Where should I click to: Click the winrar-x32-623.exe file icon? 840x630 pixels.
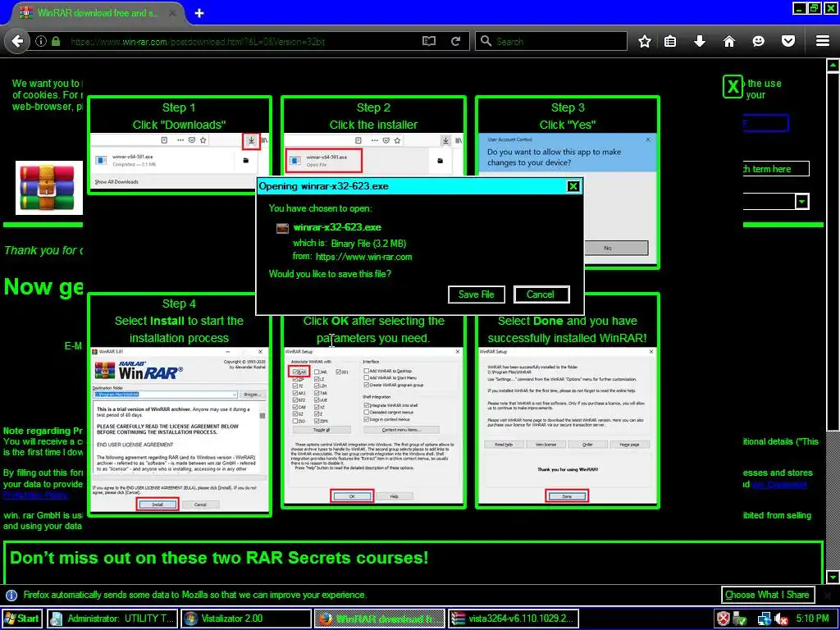click(x=282, y=228)
